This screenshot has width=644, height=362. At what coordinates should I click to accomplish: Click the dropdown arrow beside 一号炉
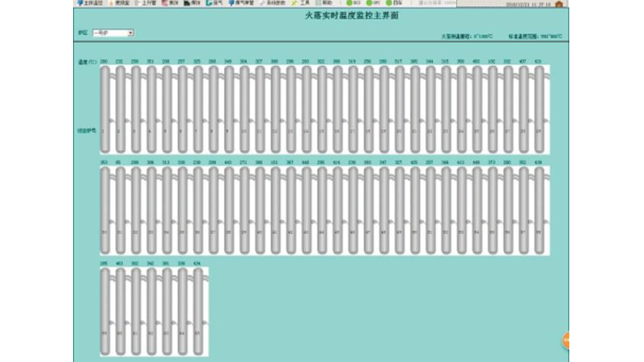click(x=131, y=33)
